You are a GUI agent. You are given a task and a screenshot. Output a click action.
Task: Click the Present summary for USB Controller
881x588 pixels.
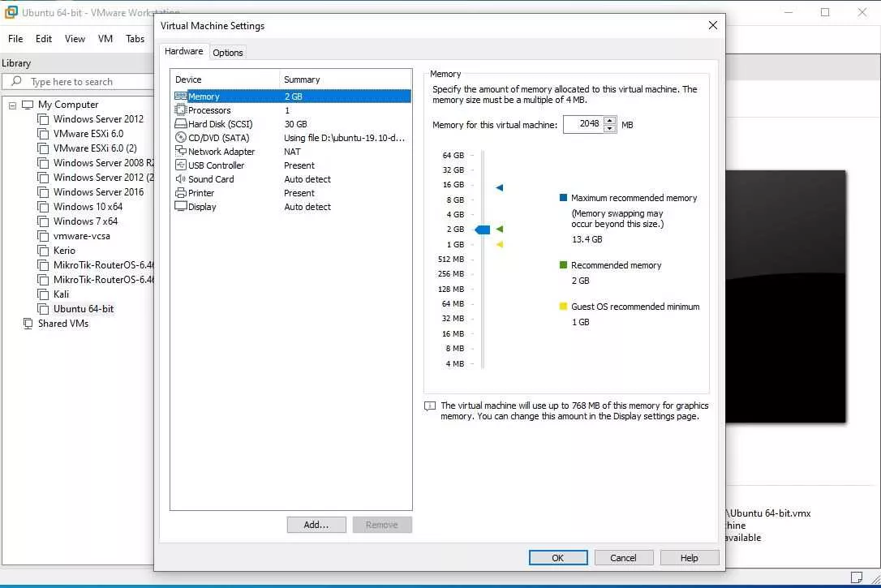click(299, 165)
